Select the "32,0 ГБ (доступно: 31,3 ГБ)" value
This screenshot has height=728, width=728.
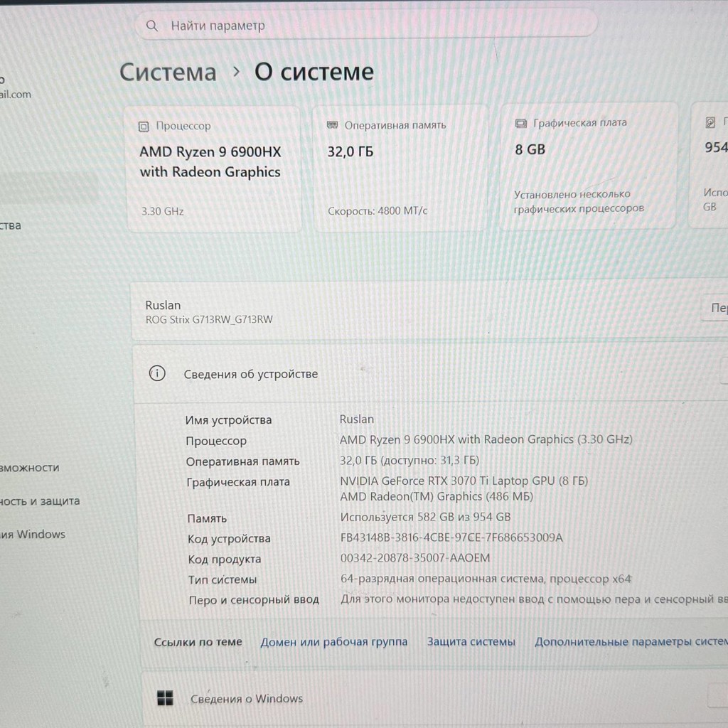tap(409, 461)
